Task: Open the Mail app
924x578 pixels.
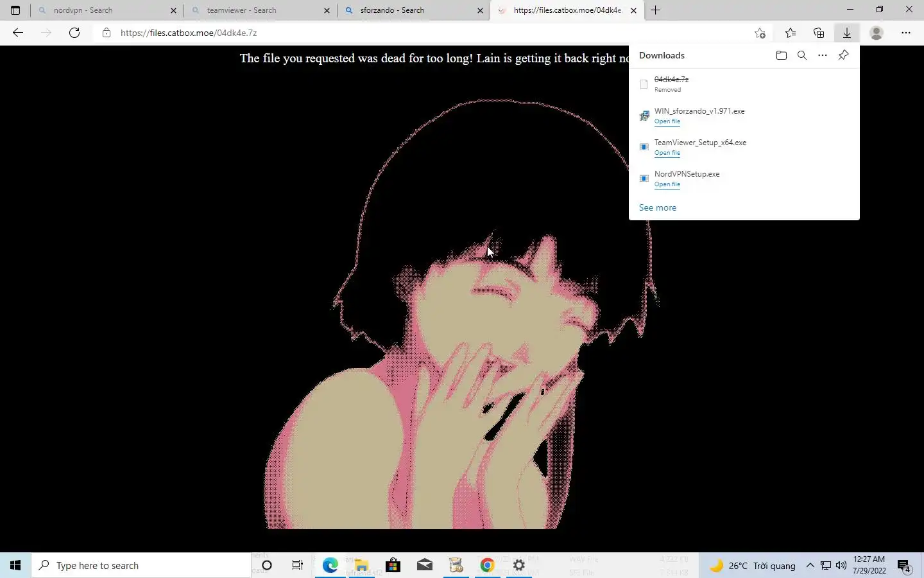Action: coord(424,565)
